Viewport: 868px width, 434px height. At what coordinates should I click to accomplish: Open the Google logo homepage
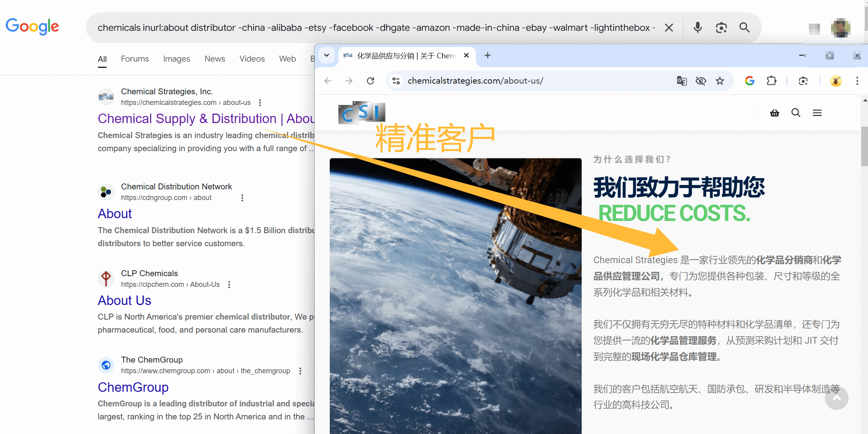tap(32, 27)
